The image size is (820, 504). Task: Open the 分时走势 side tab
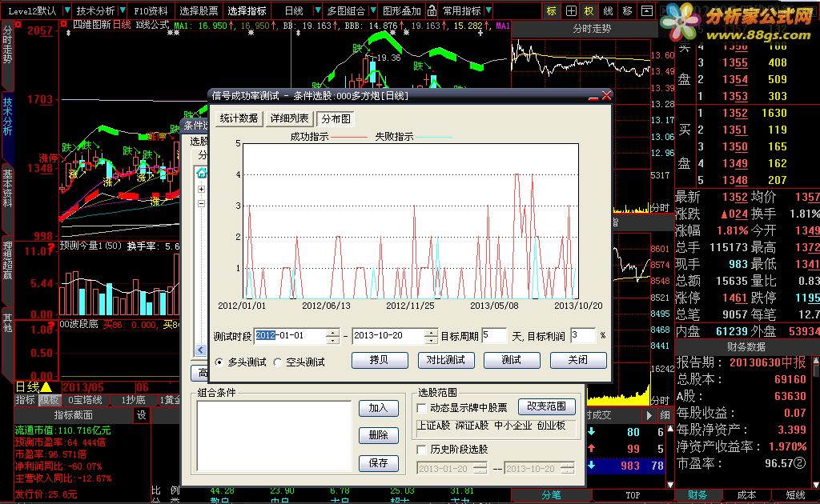click(x=7, y=45)
